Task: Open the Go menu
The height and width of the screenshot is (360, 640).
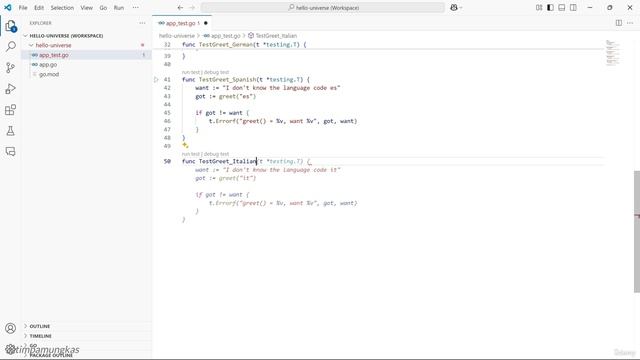Action: coord(103,7)
